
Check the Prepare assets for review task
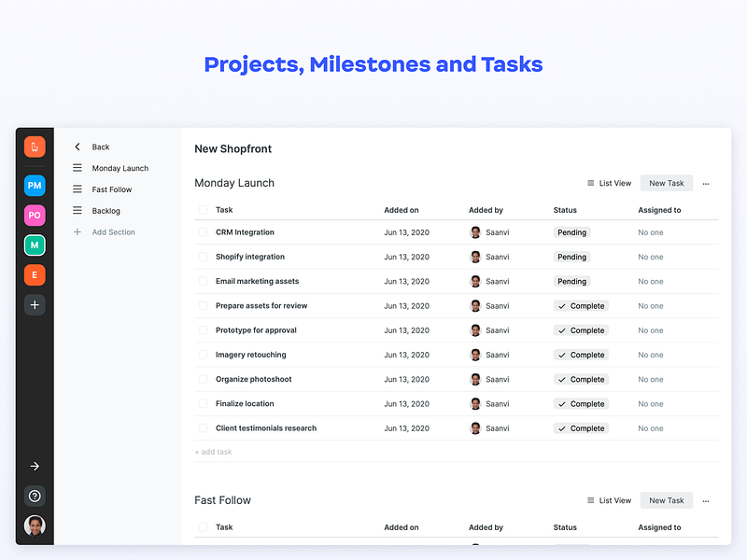coord(203,306)
